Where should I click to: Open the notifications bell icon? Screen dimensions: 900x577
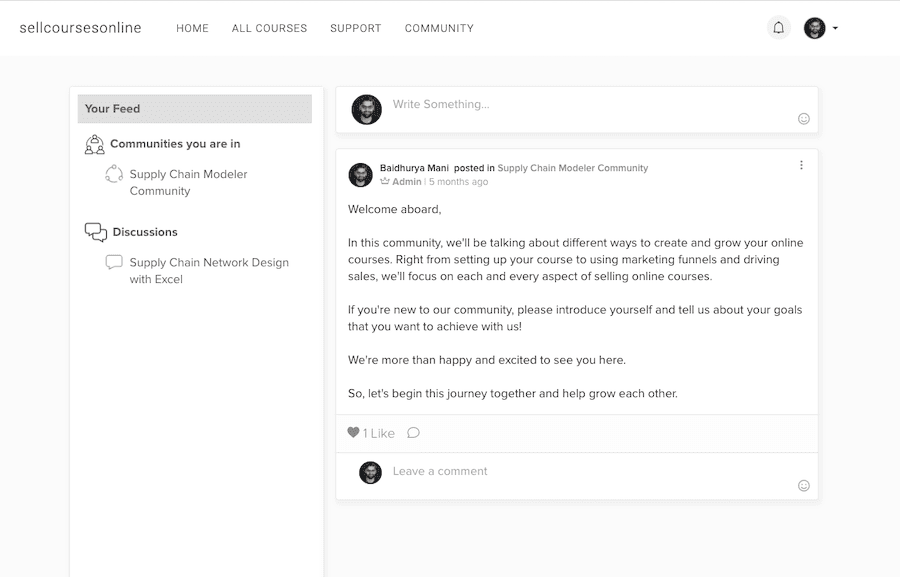pos(778,28)
